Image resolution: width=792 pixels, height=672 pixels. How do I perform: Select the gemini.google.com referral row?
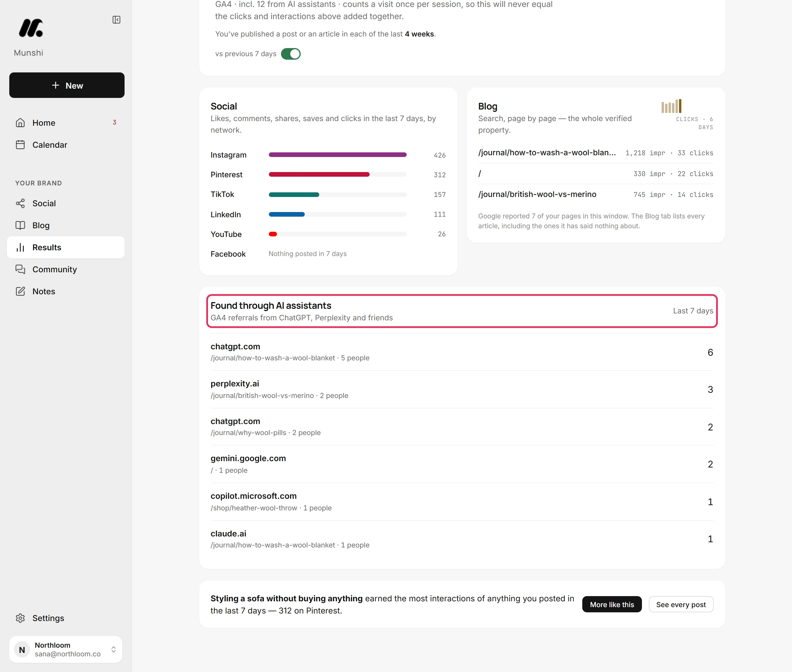[x=462, y=464]
